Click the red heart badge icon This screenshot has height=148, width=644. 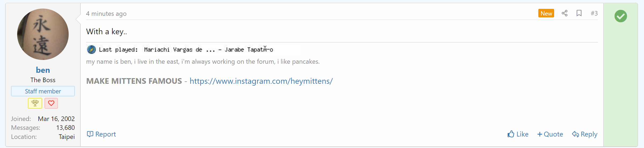pyautogui.click(x=51, y=103)
